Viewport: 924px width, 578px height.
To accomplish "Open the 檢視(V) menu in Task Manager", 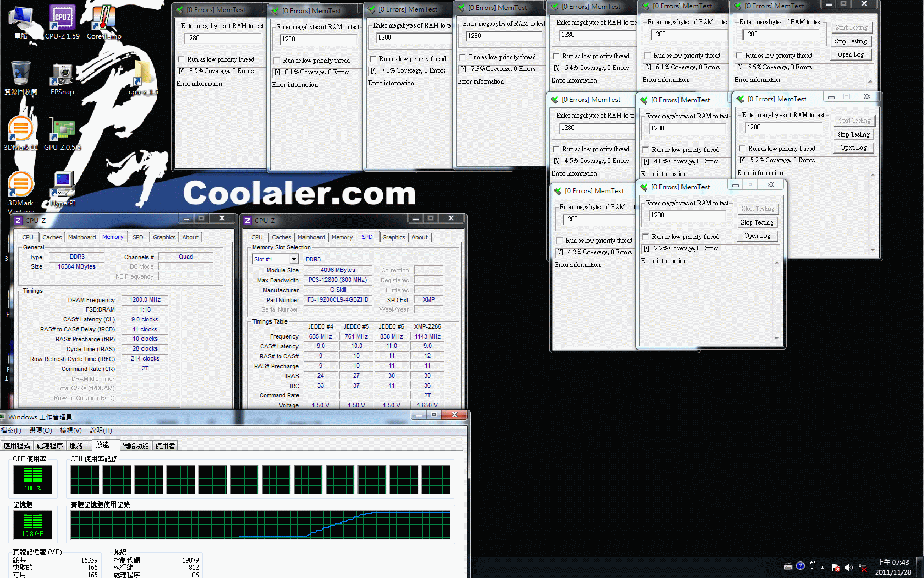I will point(70,430).
